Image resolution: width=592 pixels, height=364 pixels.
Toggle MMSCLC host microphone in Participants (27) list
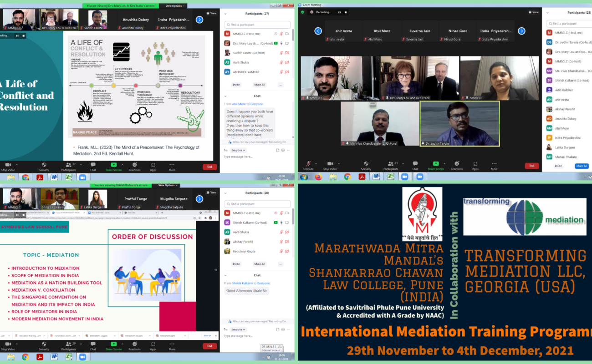tap(281, 34)
